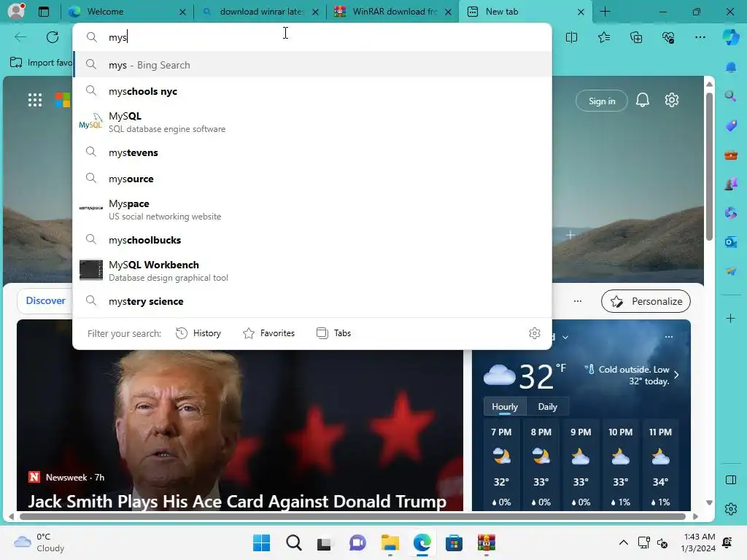
Task: Close the WinRAR download tab
Action: click(448, 12)
